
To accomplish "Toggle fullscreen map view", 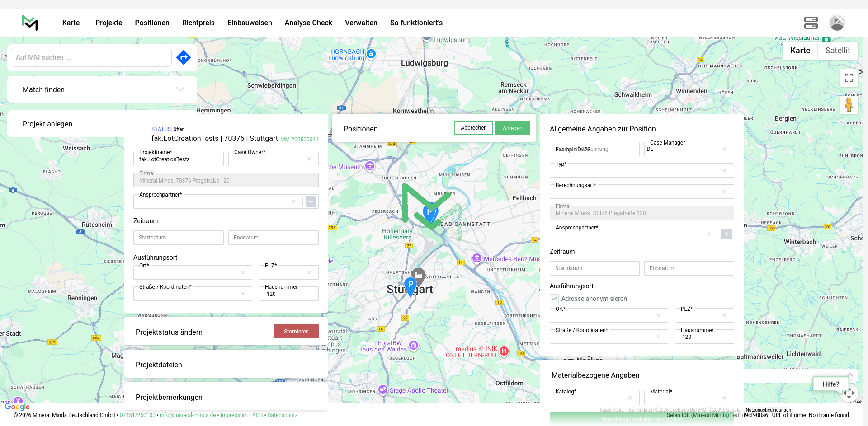I will 849,78.
